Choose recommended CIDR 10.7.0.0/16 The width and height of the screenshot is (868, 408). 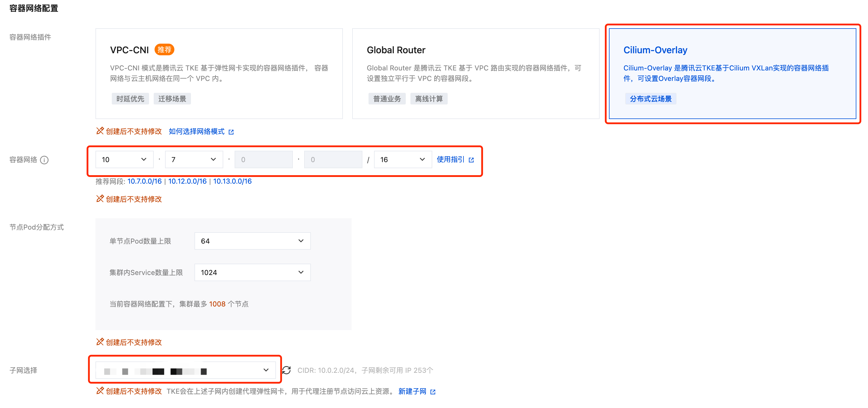(144, 181)
